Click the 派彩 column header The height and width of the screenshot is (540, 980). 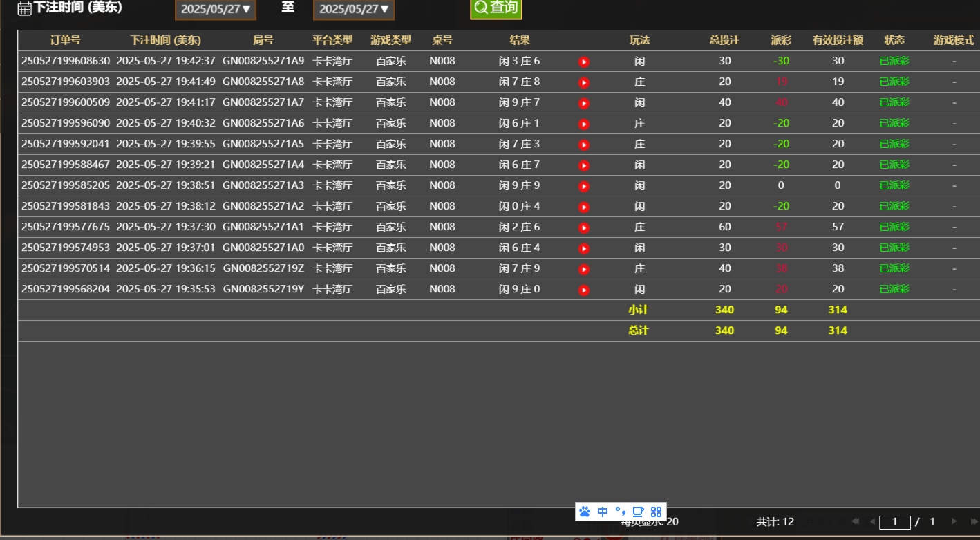pyautogui.click(x=781, y=41)
